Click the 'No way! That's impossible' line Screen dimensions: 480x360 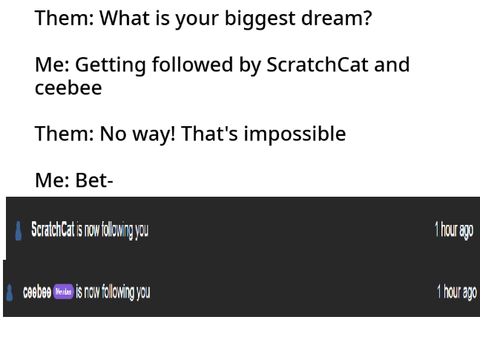click(190, 134)
